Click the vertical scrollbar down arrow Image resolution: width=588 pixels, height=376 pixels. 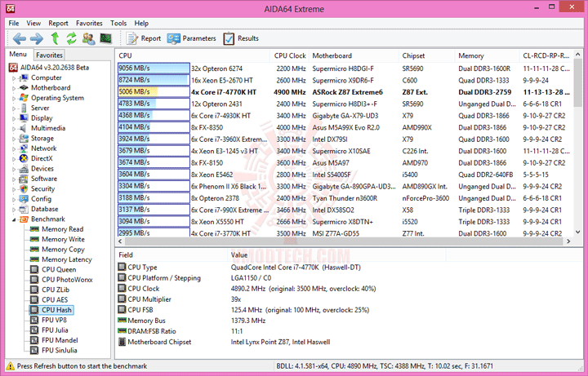(577, 232)
